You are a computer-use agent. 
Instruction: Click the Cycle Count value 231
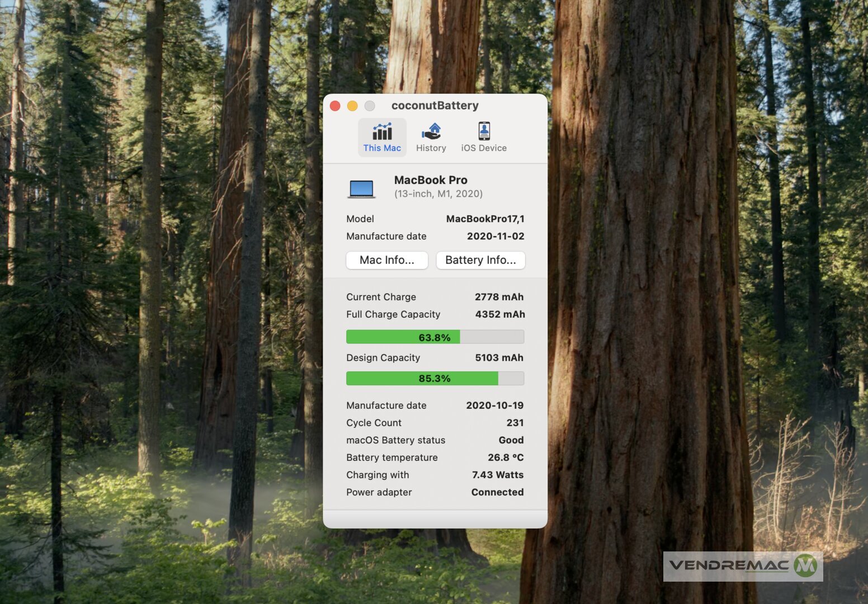[x=515, y=423]
